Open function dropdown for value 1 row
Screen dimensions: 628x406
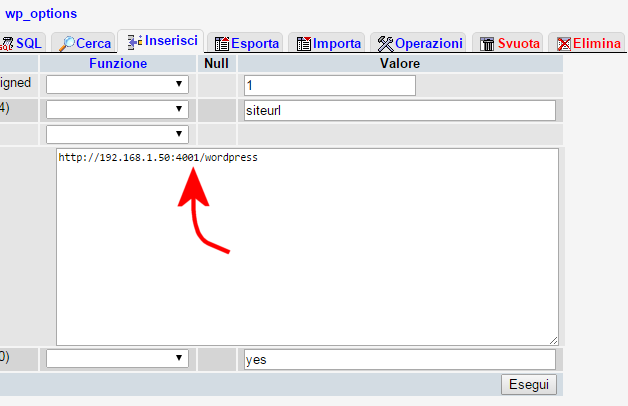[x=117, y=84]
